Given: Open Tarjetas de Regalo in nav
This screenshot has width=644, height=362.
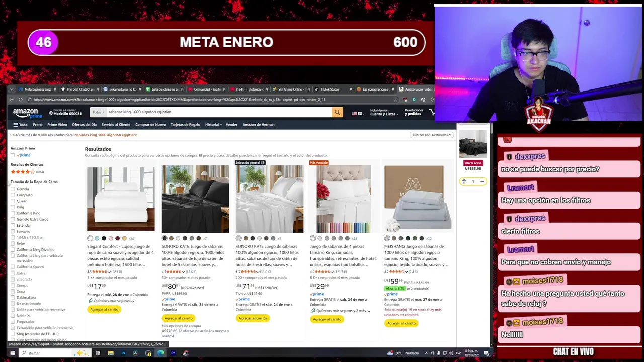Looking at the screenshot, I should pyautogui.click(x=185, y=125).
